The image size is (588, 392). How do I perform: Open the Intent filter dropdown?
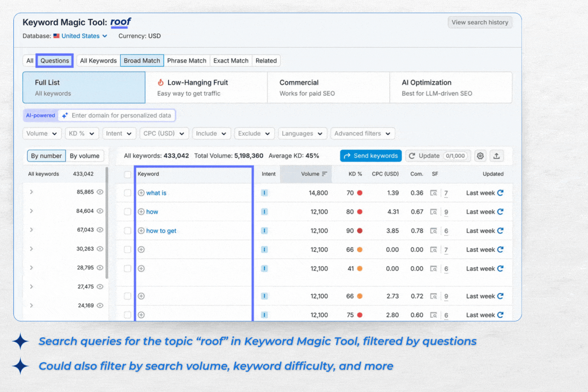tap(119, 134)
